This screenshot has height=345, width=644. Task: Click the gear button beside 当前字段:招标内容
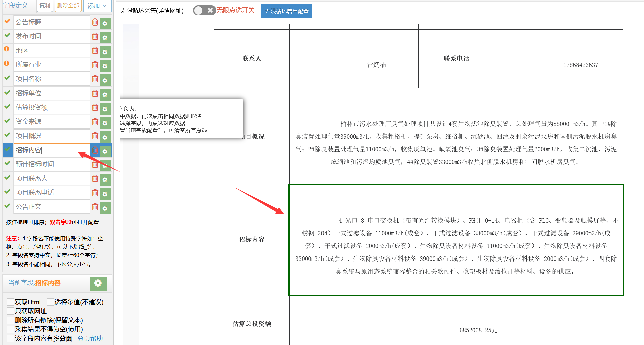(98, 283)
